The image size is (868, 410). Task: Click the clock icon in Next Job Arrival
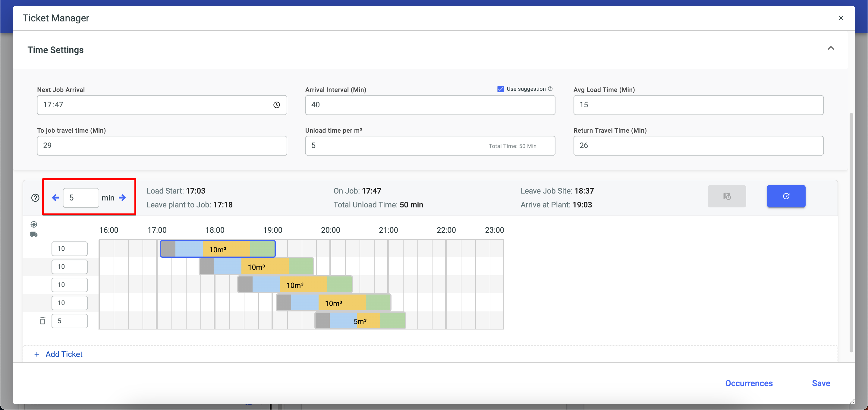[x=276, y=105]
